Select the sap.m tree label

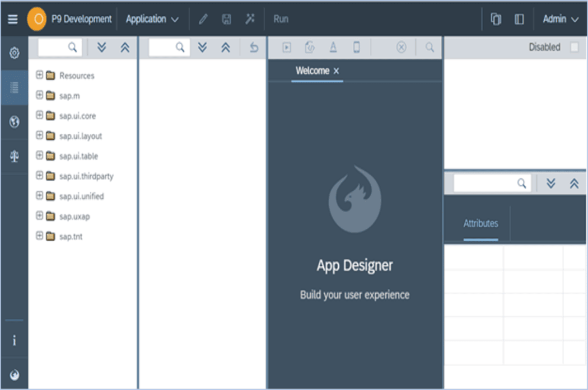69,96
